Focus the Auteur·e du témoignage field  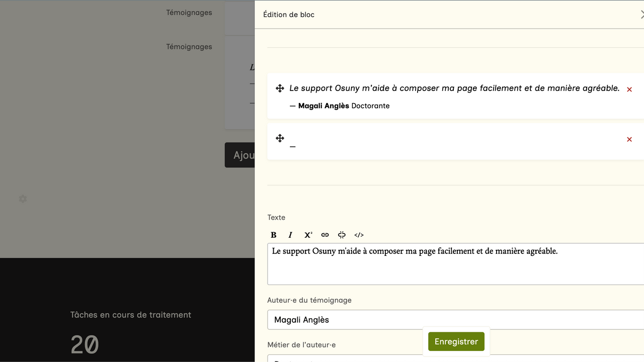(455, 320)
